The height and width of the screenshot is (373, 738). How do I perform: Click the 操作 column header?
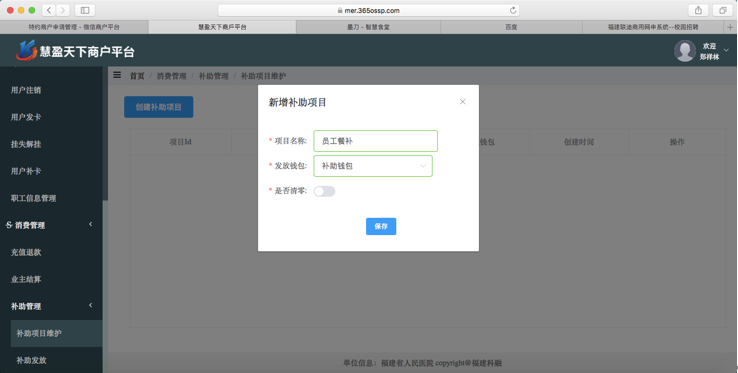click(677, 142)
